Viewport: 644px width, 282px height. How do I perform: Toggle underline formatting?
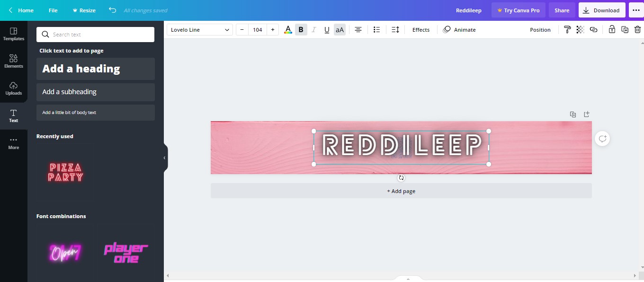[327, 30]
